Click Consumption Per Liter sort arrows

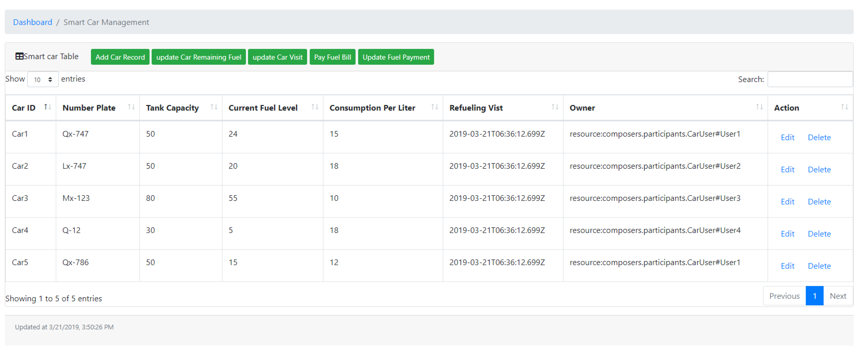pos(435,107)
